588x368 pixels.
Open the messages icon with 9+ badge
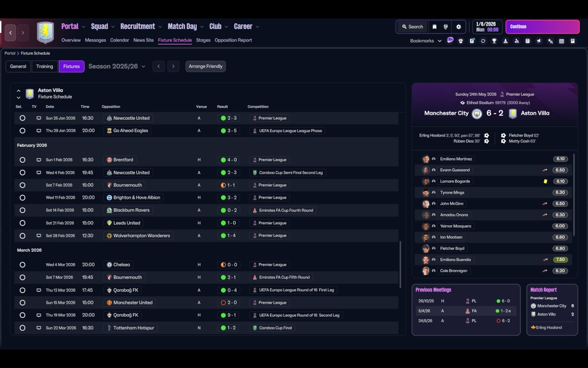[450, 40]
